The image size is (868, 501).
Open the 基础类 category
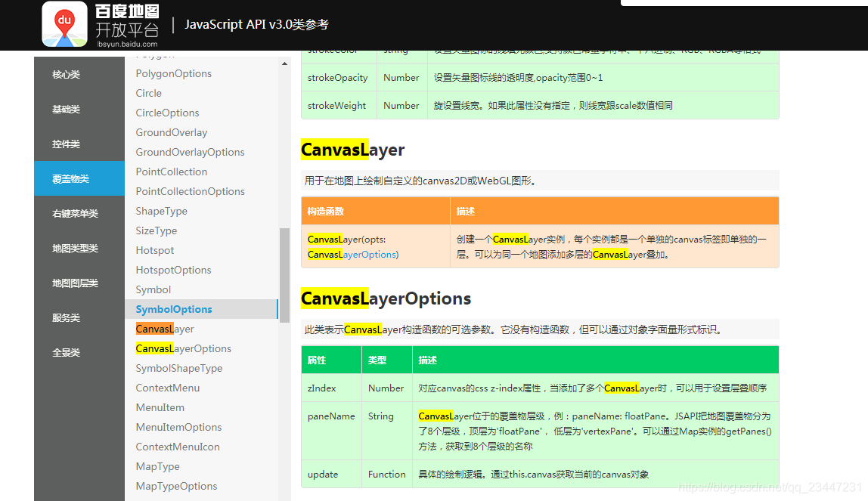(x=79, y=109)
